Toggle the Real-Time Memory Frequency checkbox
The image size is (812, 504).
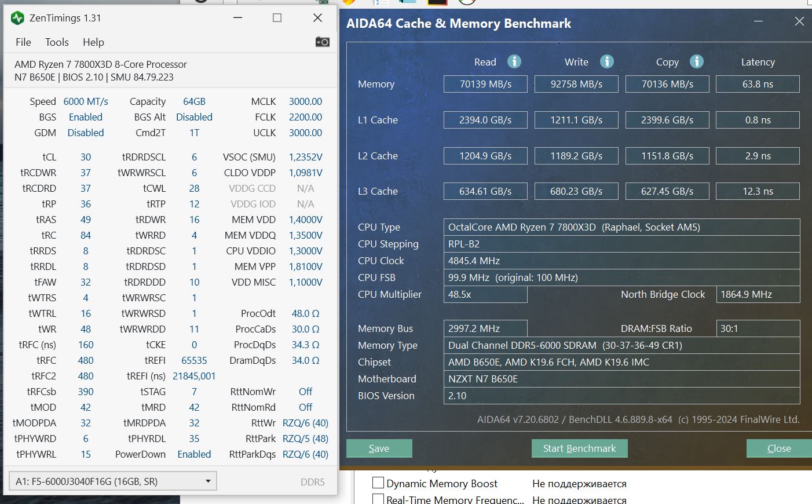tap(378, 499)
